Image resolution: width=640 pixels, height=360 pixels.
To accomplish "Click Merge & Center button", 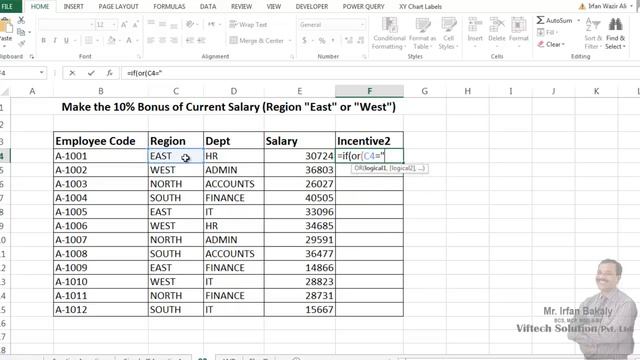I will click(x=257, y=40).
